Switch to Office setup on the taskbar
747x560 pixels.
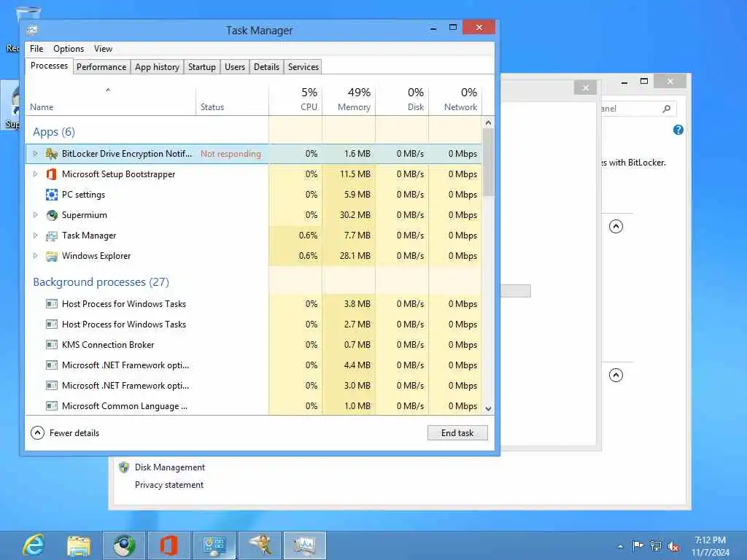pyautogui.click(x=169, y=545)
